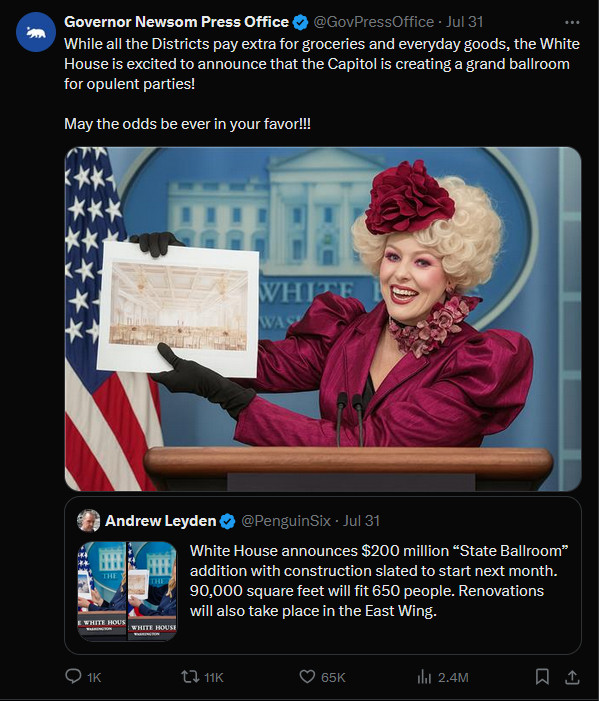
Task: Click the California bear profile avatar
Action: 36,32
